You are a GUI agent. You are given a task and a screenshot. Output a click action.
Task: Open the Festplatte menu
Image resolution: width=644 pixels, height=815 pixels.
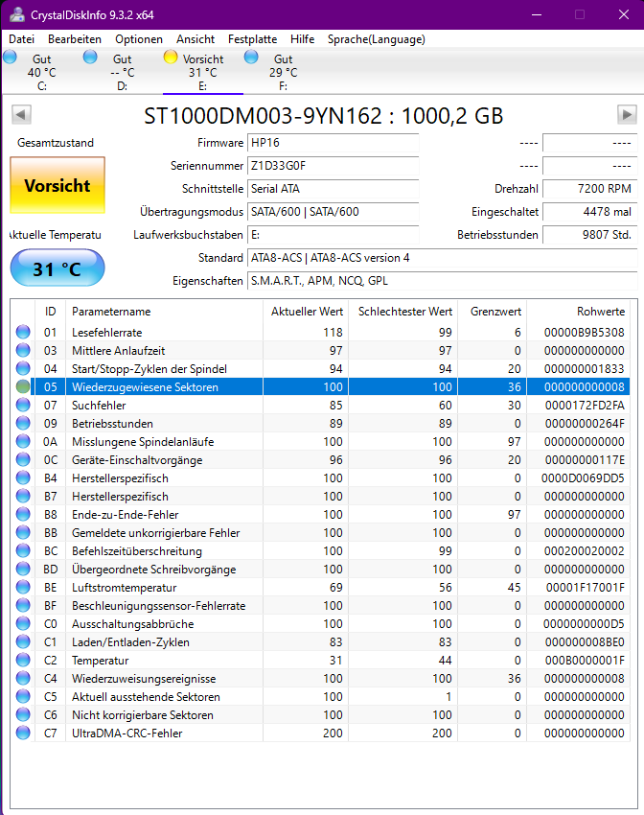click(x=252, y=39)
